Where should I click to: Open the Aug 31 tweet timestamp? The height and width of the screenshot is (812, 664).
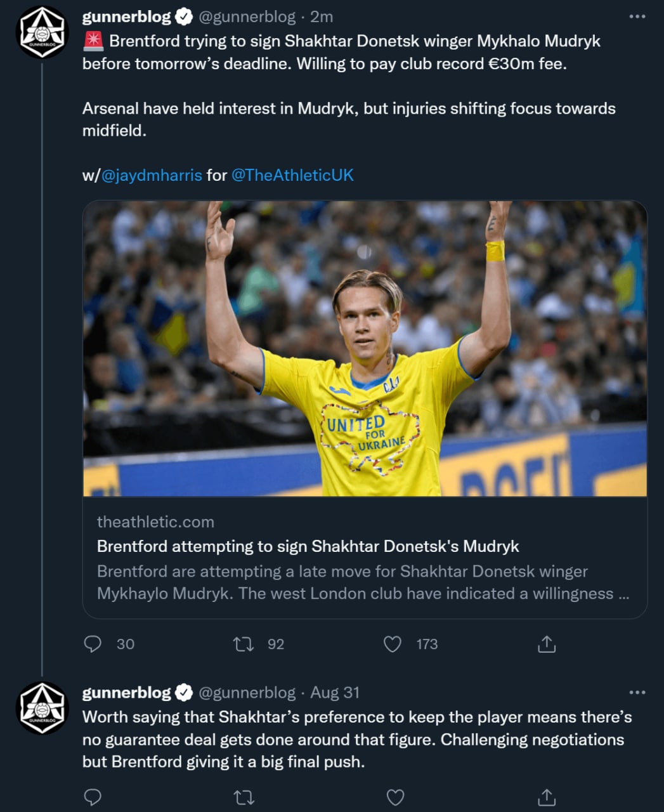(334, 692)
